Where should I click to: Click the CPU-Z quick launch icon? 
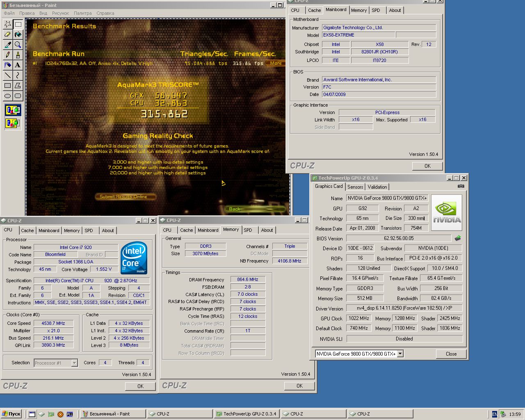point(41,414)
